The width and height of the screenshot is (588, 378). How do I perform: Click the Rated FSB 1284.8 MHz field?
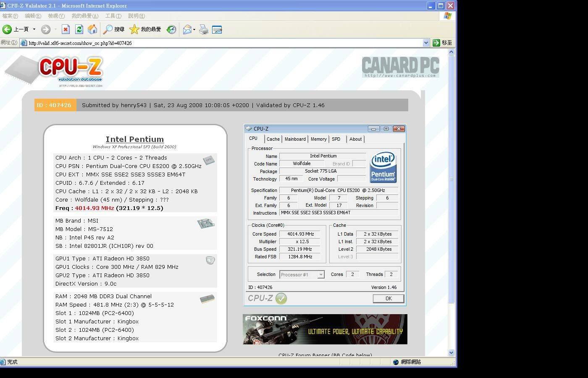pos(301,257)
